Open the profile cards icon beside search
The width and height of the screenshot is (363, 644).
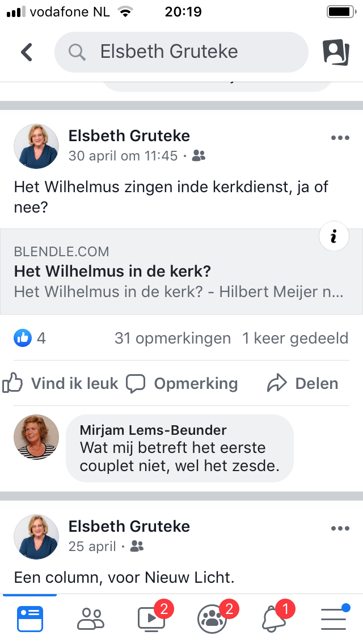[336, 52]
